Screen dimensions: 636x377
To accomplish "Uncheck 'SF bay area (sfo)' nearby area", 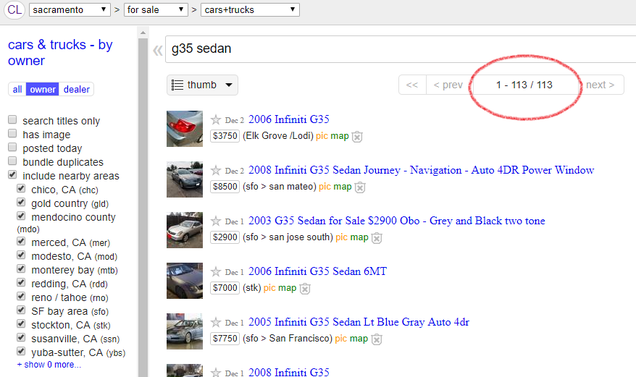I will [x=21, y=310].
